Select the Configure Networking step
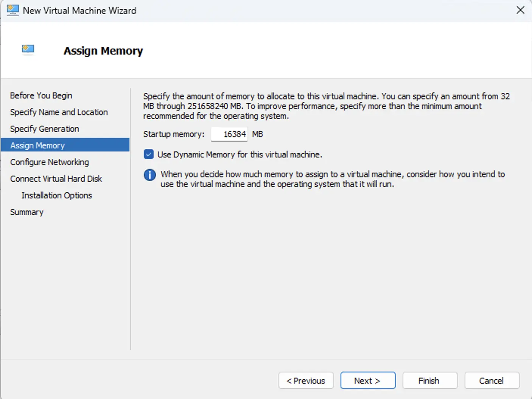 coord(49,162)
